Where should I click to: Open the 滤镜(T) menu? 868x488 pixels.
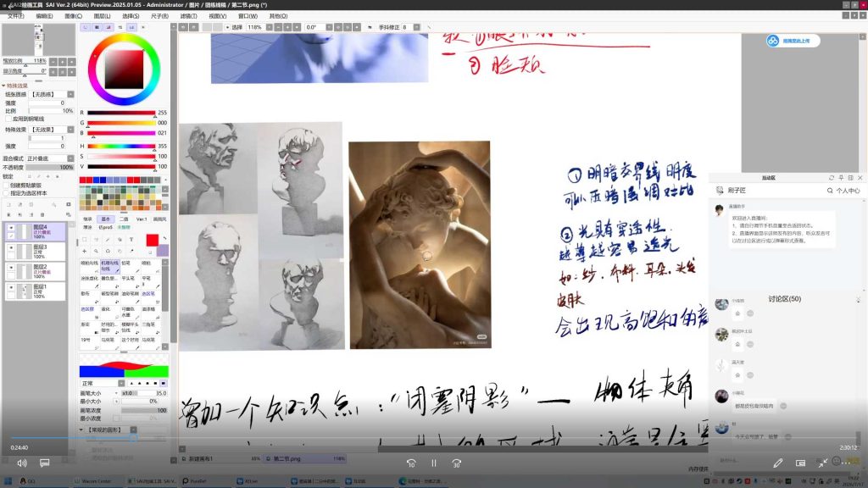click(x=188, y=16)
